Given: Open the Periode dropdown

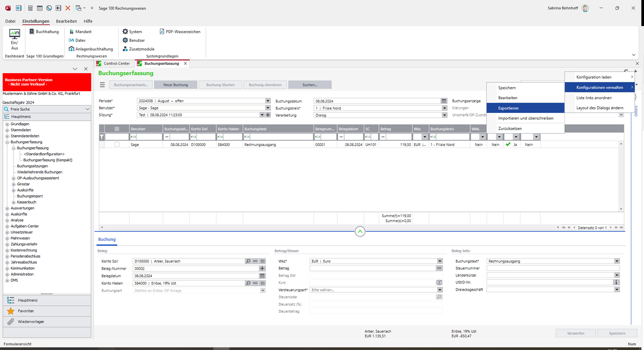Looking at the screenshot, I should click(x=268, y=101).
